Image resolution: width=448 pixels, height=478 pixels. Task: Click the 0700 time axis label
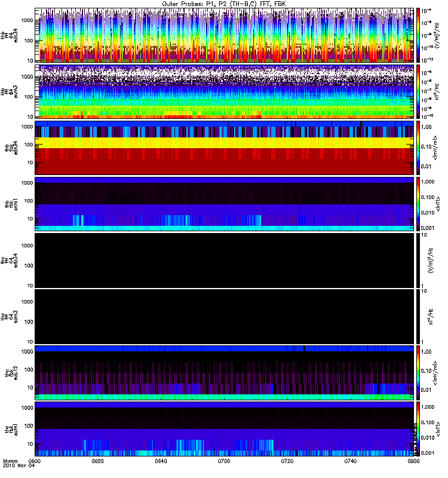pos(224,461)
